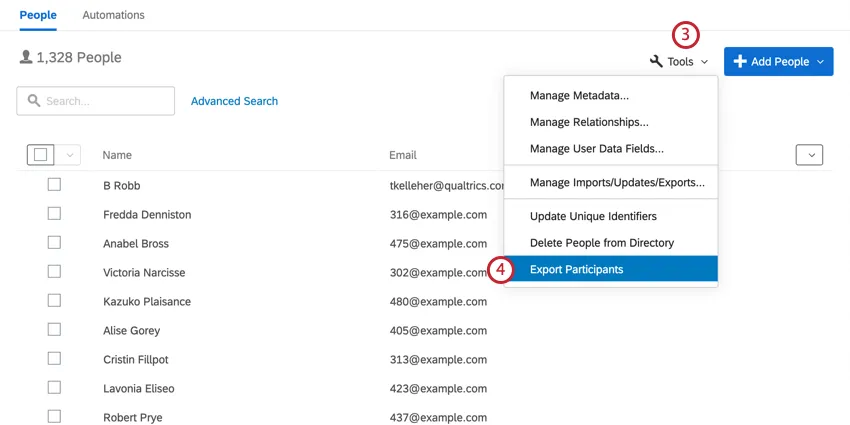The image size is (850, 425).
Task: Toggle the select-all header checkbox
Action: click(41, 155)
